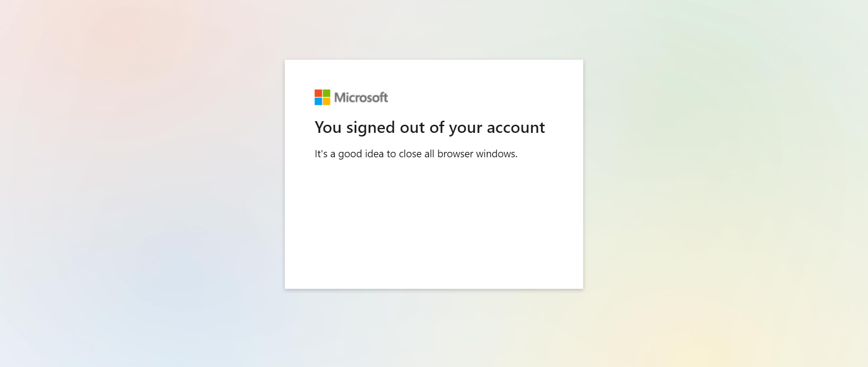Click the word "You" in the heading
The width and height of the screenshot is (868, 367).
328,127
